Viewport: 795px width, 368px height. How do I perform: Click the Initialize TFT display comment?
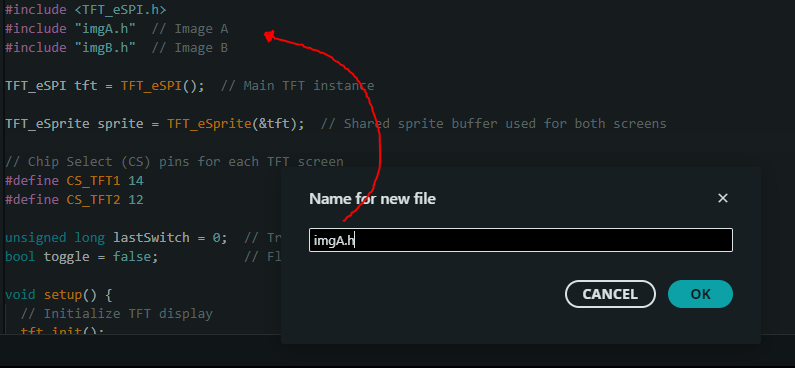click(117, 314)
